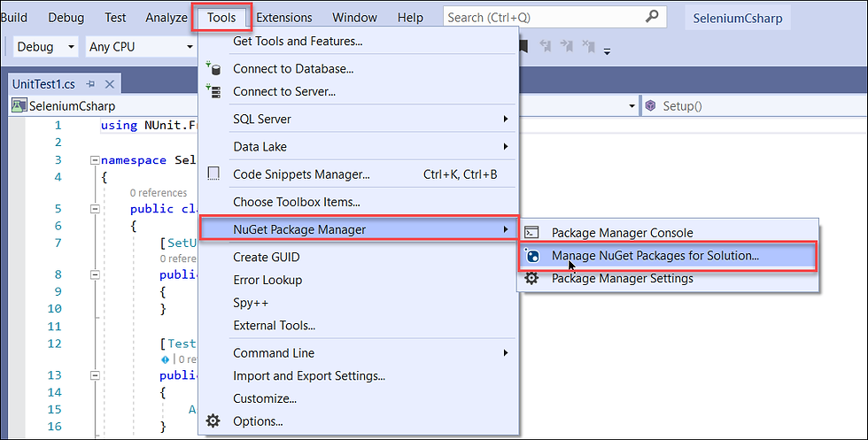Collapse the method block at line 13
The height and width of the screenshot is (440, 868).
pos(95,374)
